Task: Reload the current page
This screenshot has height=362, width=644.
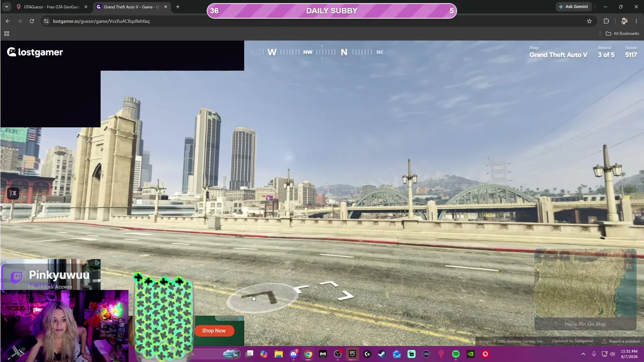Action: 32,21
